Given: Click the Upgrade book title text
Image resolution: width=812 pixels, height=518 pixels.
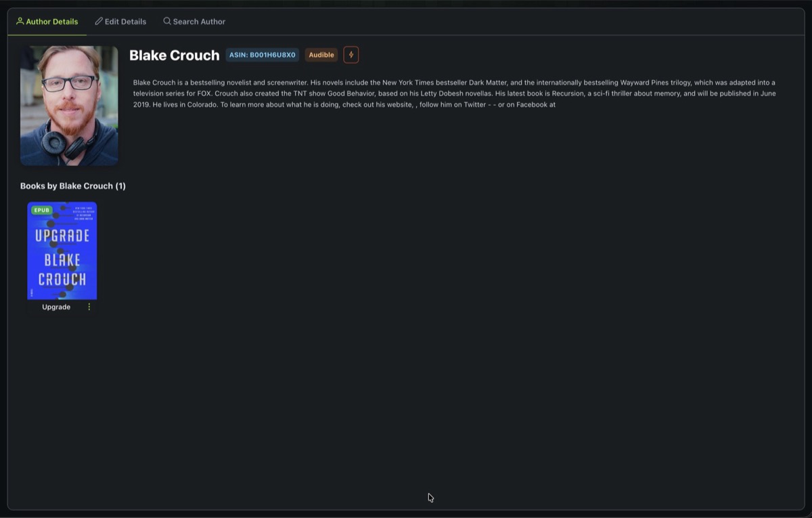Looking at the screenshot, I should [x=56, y=307].
